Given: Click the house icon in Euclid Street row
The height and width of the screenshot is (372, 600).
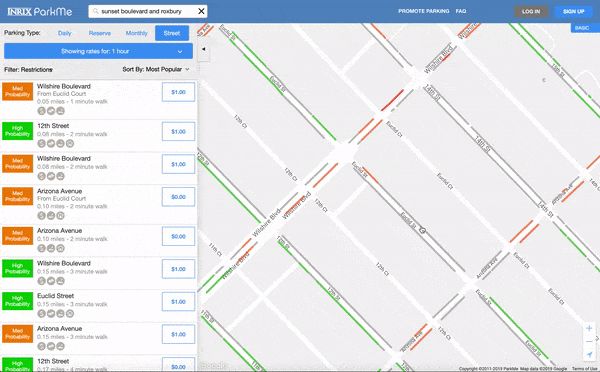Looking at the screenshot, I should 70,313.
